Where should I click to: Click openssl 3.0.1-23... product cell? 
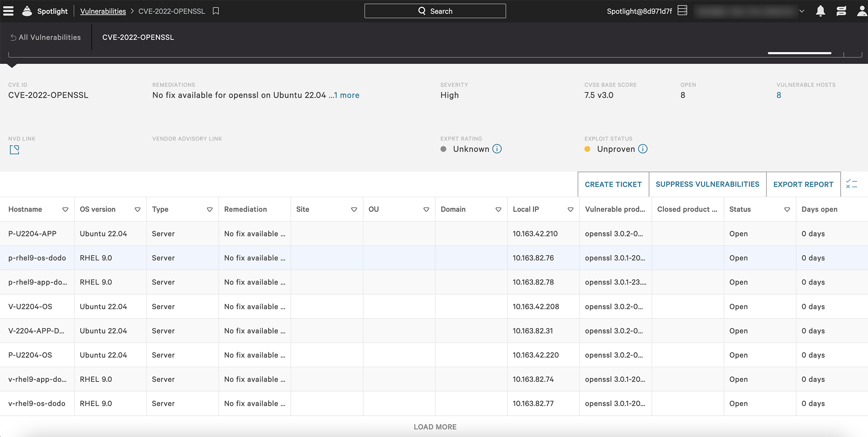click(x=616, y=282)
